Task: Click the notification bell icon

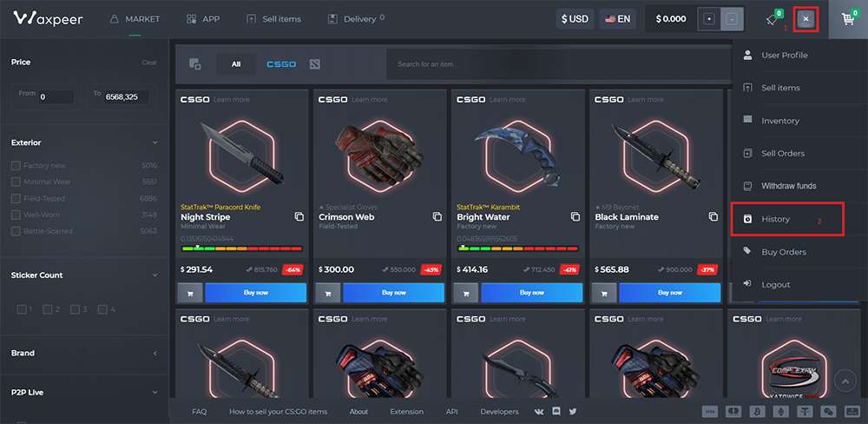Action: (772, 19)
